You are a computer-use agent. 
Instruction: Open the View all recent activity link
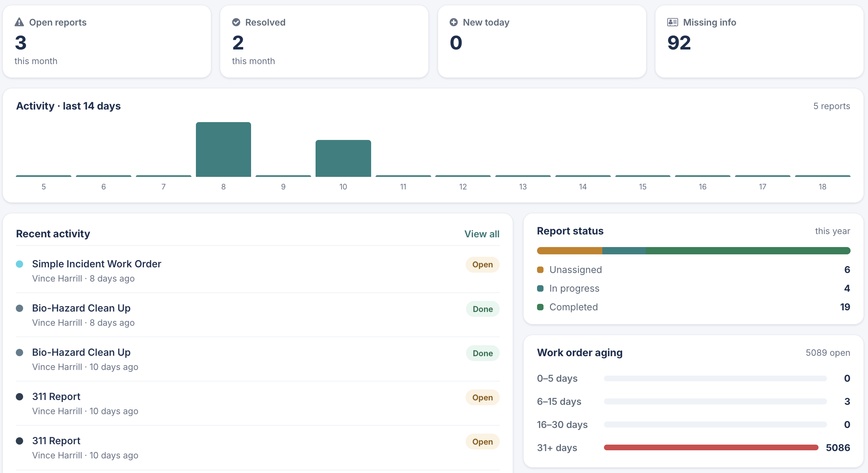click(x=482, y=234)
